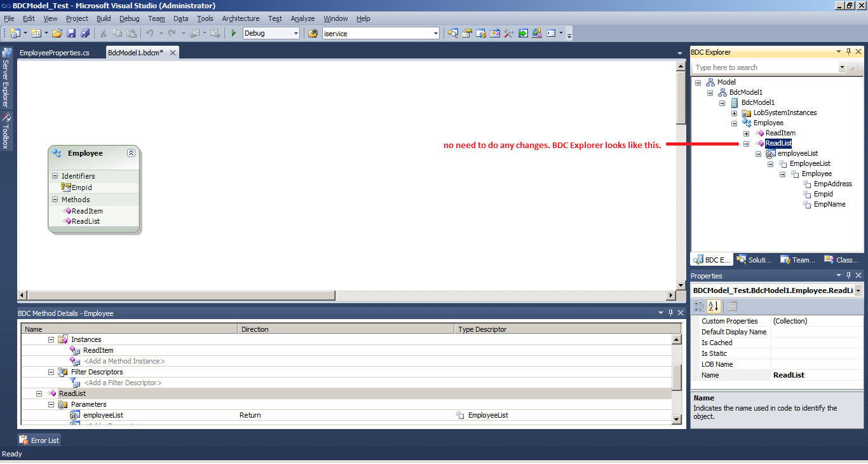Screen dimensions: 868x464
Task: Save the current file with the floppy icon
Action: coord(71,33)
